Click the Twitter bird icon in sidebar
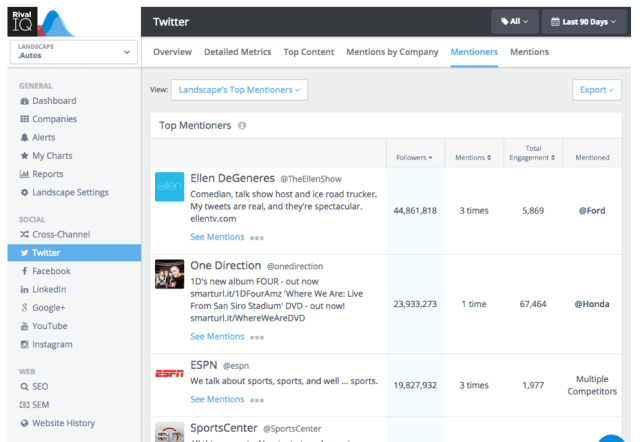Image resolution: width=640 pixels, height=442 pixels. coord(24,253)
